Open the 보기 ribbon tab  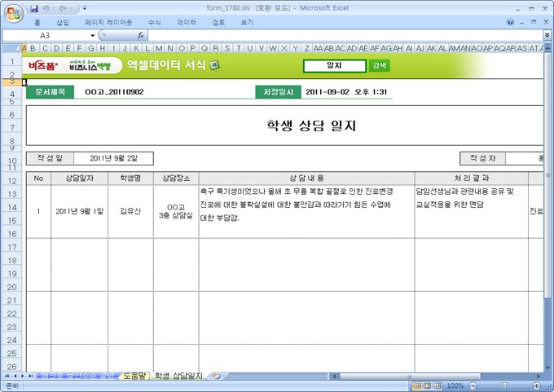pyautogui.click(x=247, y=23)
